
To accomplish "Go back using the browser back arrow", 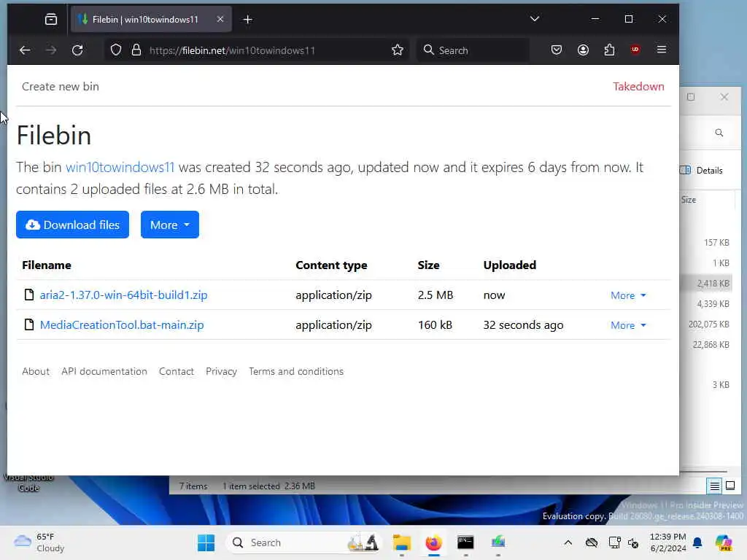I will [x=25, y=50].
